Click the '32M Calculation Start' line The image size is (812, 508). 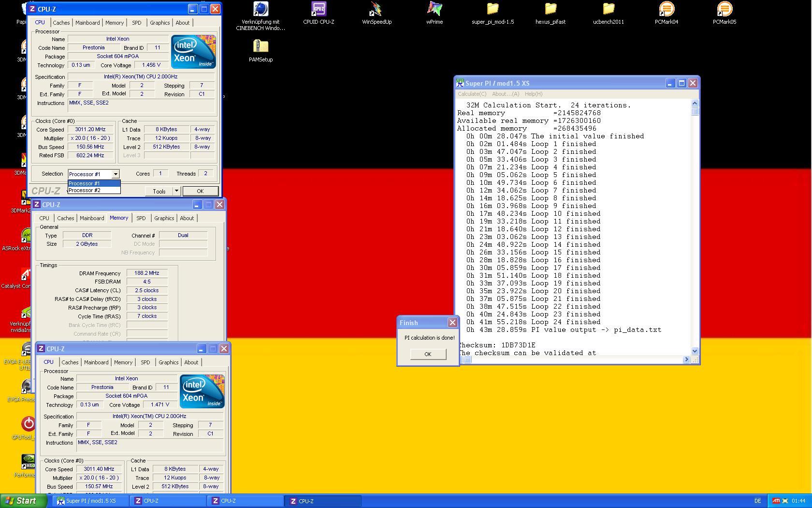(549, 105)
